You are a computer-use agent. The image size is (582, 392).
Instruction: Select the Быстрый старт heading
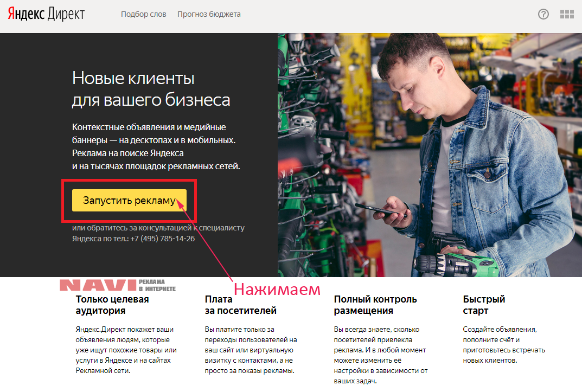tap(484, 305)
